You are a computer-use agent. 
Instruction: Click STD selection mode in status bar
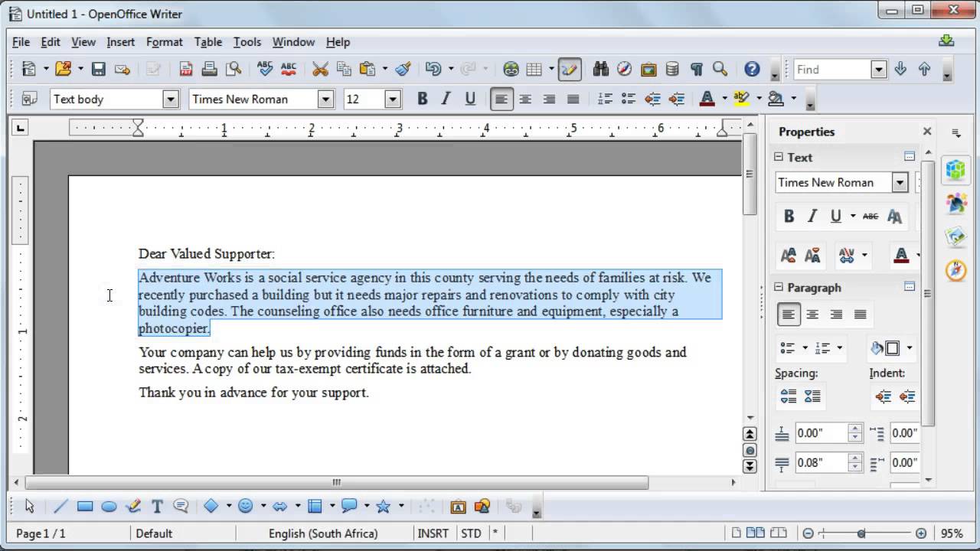(x=471, y=533)
